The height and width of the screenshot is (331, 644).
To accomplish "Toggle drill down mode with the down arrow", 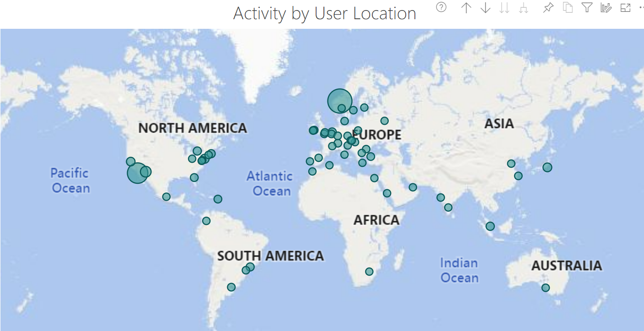I will 485,8.
